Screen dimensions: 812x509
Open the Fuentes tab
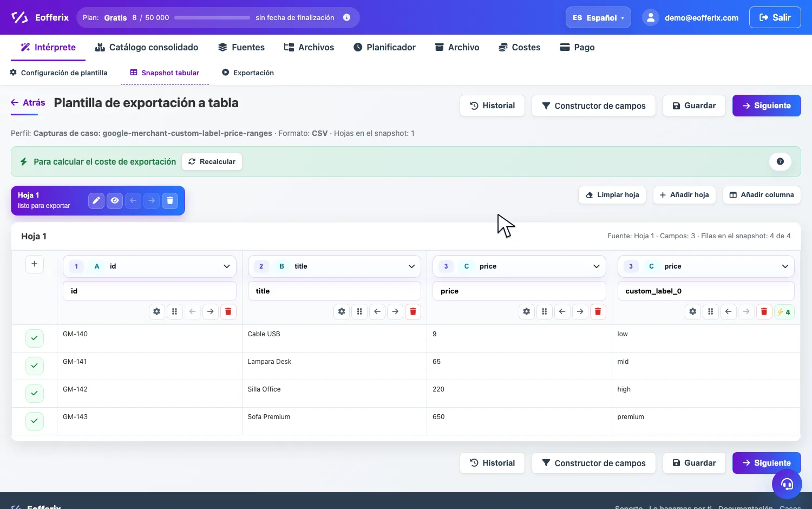coord(241,47)
